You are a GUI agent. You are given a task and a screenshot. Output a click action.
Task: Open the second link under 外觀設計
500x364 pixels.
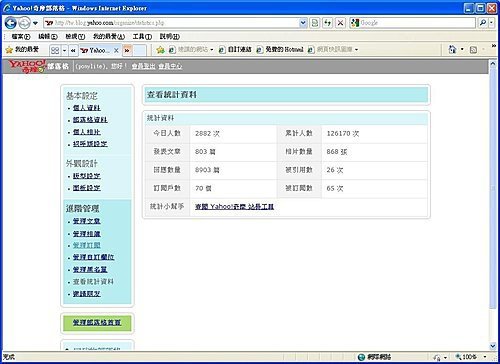(87, 188)
